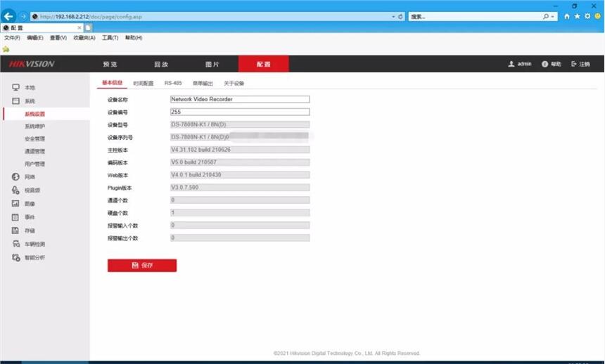Click the 网络 (Network) globe icon
Screen dimensions: 605x364
(x=15, y=177)
